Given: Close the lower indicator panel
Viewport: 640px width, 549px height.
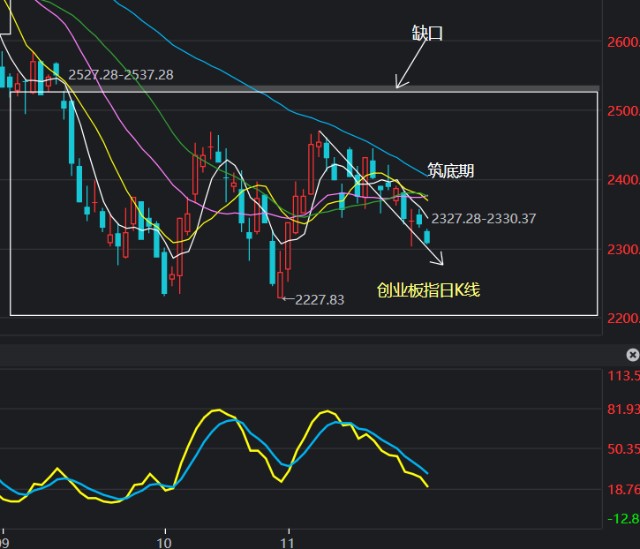Looking at the screenshot, I should pyautogui.click(x=632, y=355).
